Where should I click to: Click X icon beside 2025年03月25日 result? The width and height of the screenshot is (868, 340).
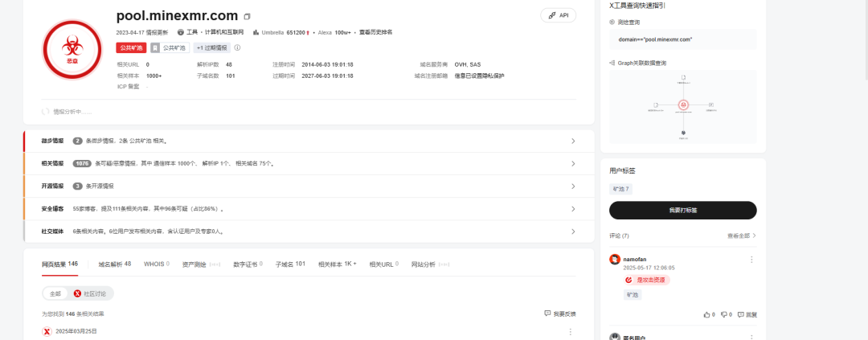click(x=47, y=331)
